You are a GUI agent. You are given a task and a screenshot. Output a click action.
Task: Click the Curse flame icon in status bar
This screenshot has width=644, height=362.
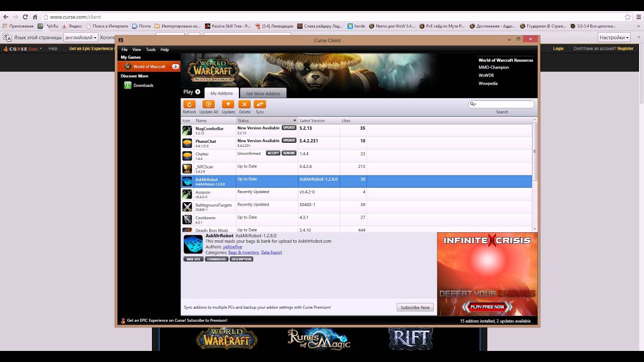123,321
